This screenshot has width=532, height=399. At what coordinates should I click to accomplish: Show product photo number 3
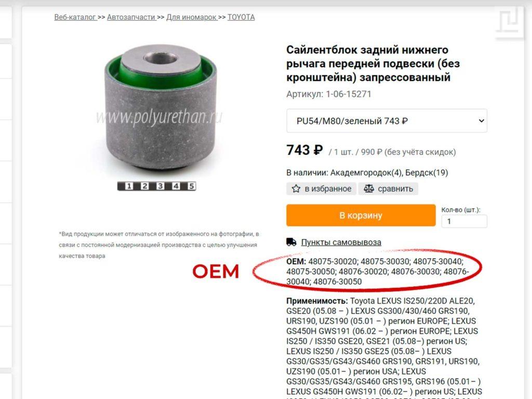pos(160,186)
